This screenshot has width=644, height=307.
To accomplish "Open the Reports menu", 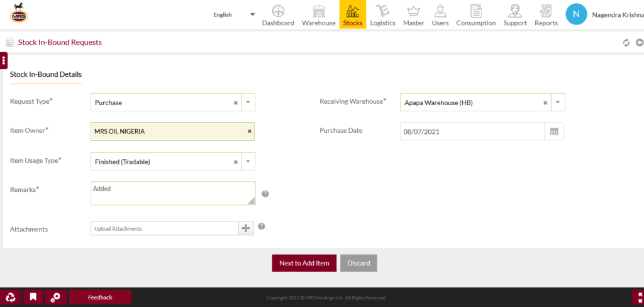I will click(547, 15).
